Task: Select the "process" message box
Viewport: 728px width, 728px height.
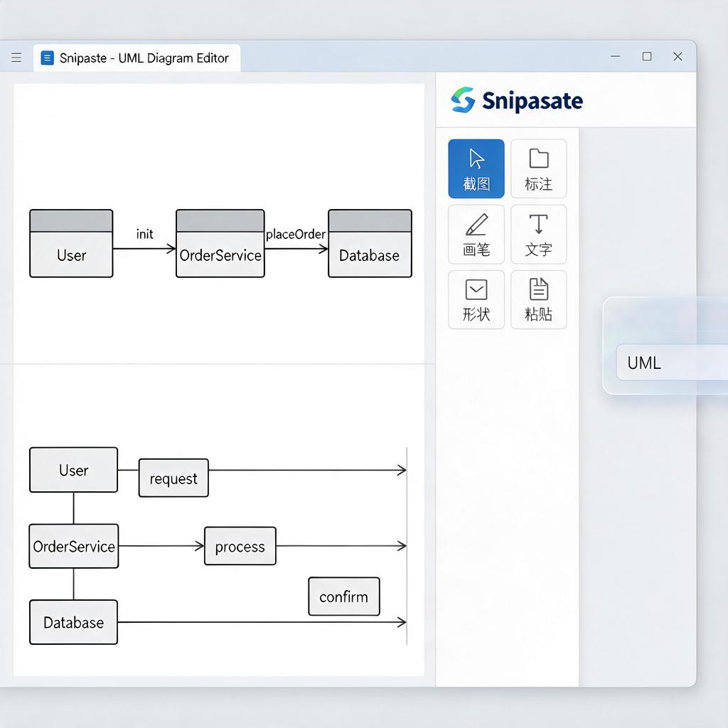Action: pos(240,546)
